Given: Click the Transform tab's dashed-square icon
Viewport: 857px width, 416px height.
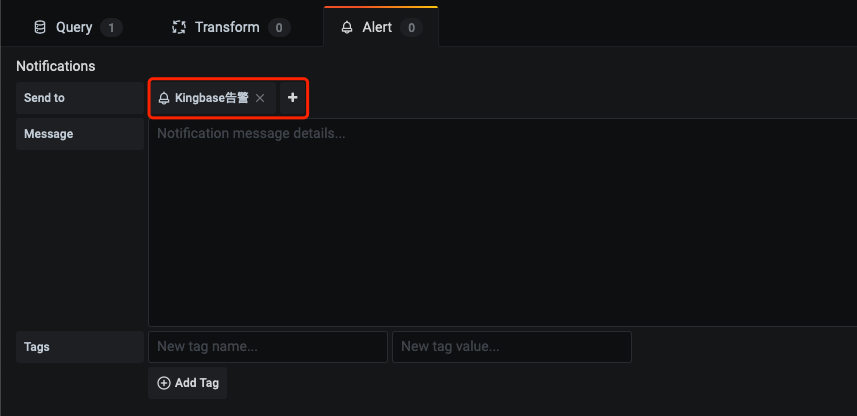Looking at the screenshot, I should click(x=179, y=27).
